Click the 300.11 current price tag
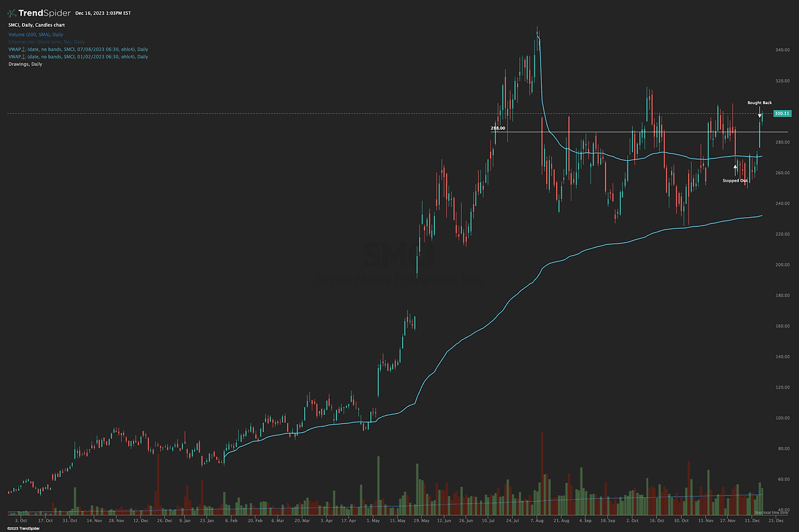 click(782, 114)
